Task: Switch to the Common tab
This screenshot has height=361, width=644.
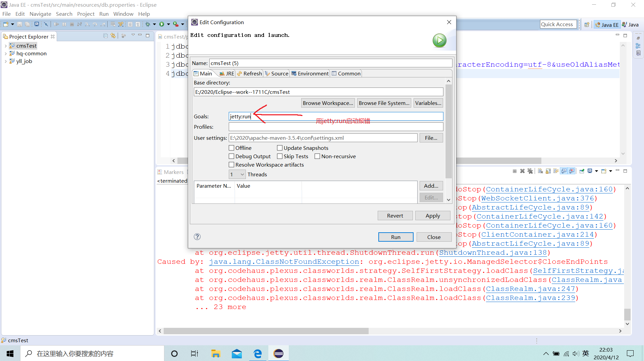Action: pos(346,73)
